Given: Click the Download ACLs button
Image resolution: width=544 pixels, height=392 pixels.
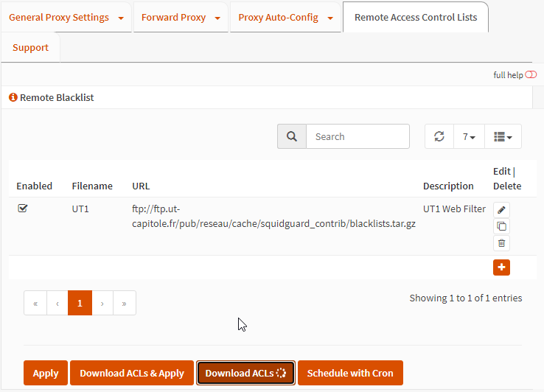Looking at the screenshot, I should pos(245,373).
